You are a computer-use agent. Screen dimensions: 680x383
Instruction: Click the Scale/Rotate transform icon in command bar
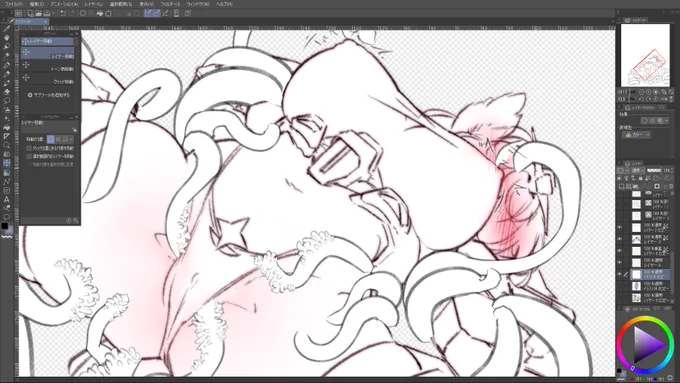click(x=108, y=13)
